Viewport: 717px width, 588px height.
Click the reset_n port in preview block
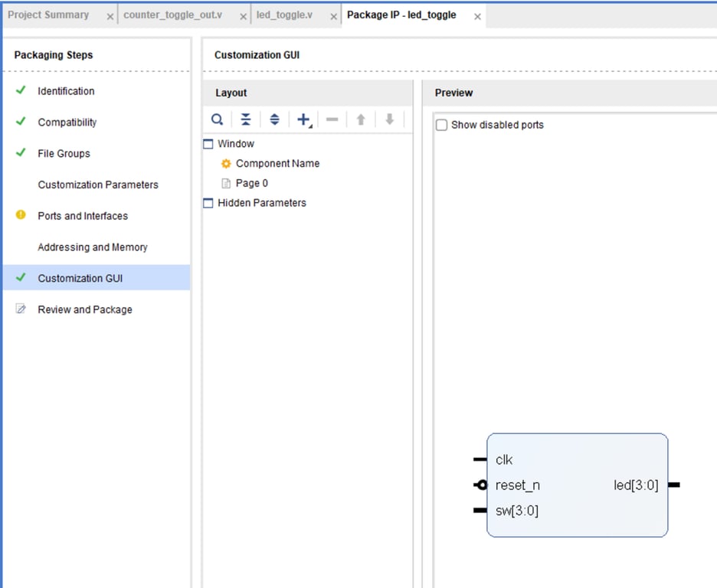pyautogui.click(x=518, y=485)
